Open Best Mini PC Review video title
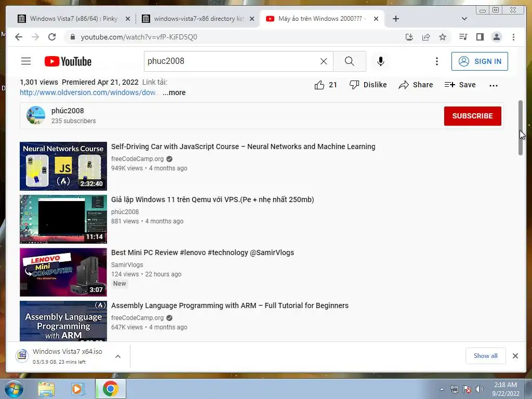The image size is (532, 399). pyautogui.click(x=203, y=252)
